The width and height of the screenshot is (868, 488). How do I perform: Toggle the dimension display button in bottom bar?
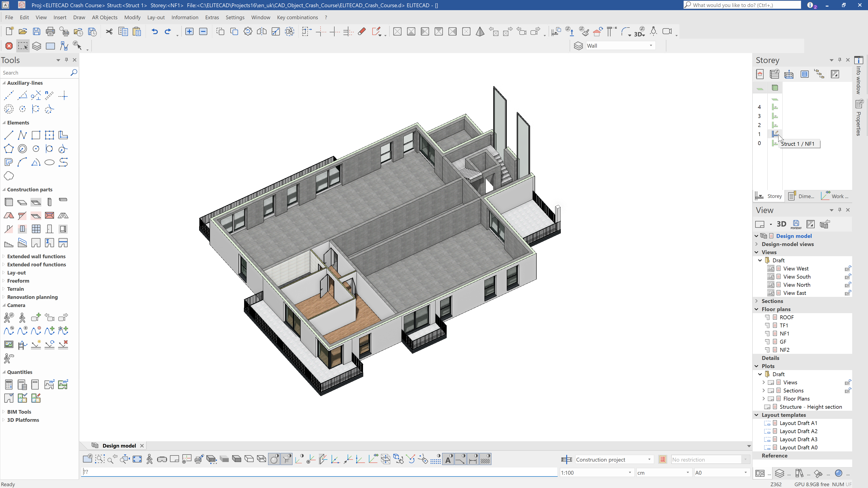coord(473,459)
